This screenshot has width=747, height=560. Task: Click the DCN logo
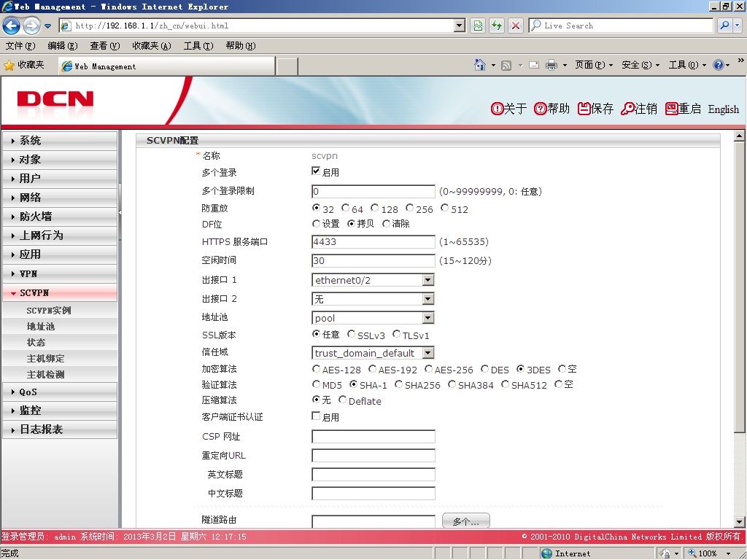point(55,99)
